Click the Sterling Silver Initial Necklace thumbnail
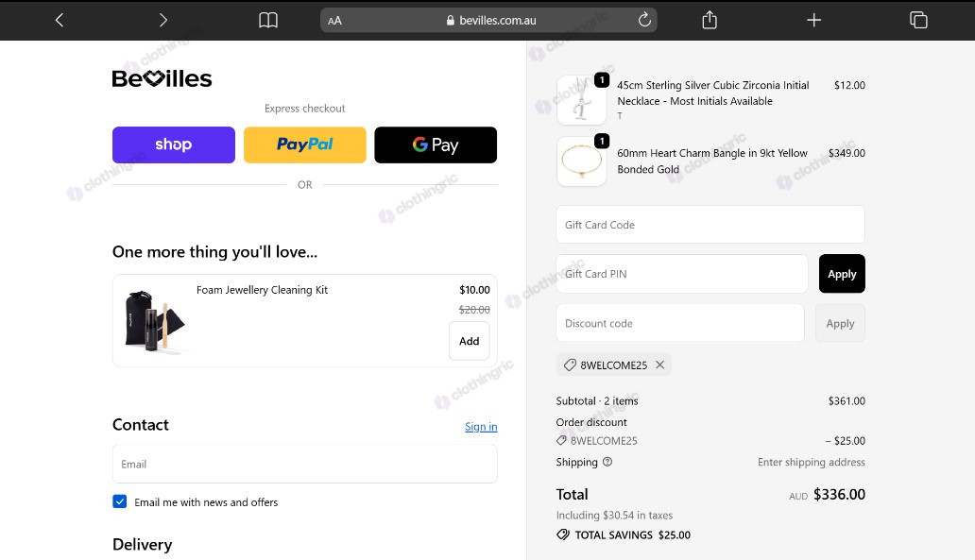The image size is (975, 560). (x=581, y=100)
